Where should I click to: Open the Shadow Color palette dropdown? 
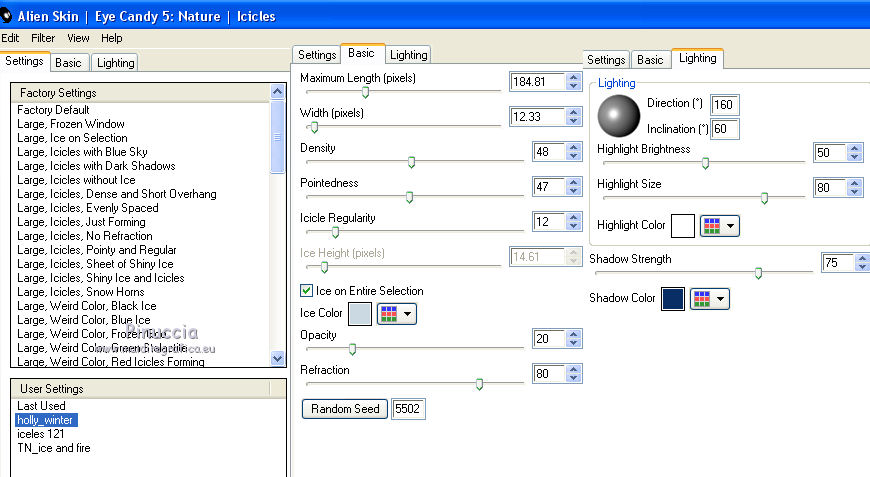pos(710,299)
